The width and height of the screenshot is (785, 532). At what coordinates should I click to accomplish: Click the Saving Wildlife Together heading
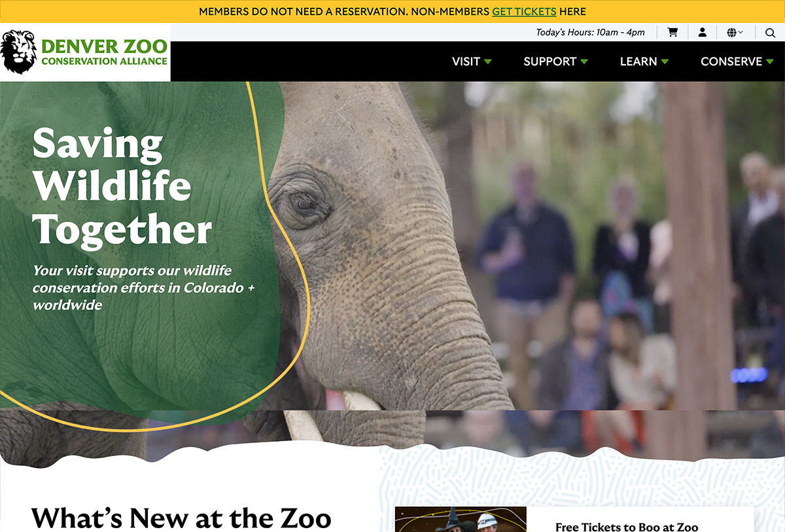[122, 186]
